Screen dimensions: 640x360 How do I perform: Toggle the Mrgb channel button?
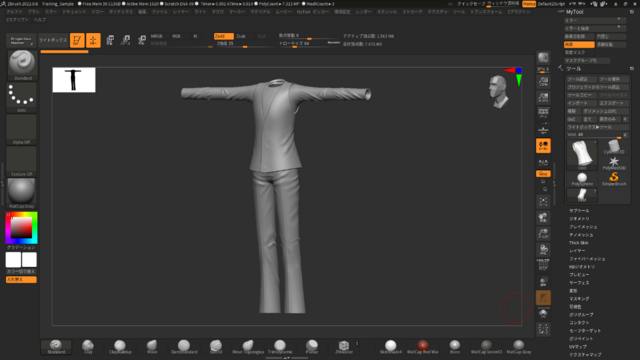pyautogui.click(x=157, y=36)
